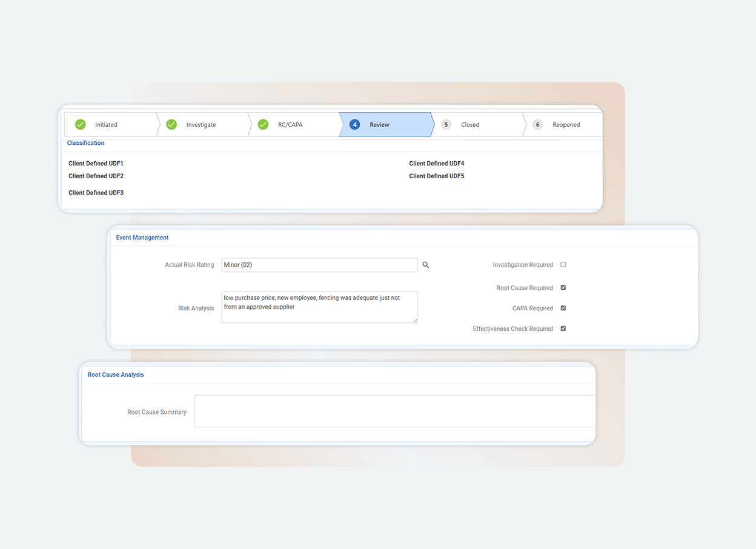Open risk rating lookup via magnifier icon
Screen dimensions: 756x549
point(425,265)
